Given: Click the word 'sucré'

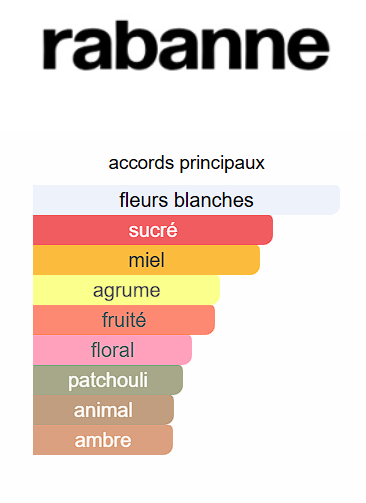Looking at the screenshot, I should (x=153, y=230).
